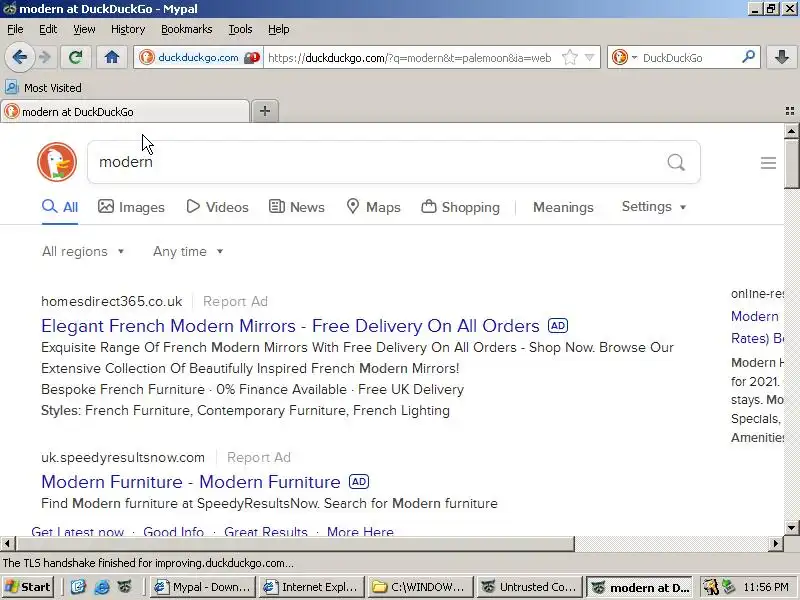Click the first system tray icon
The width and height of the screenshot is (800, 600).
coord(710,587)
